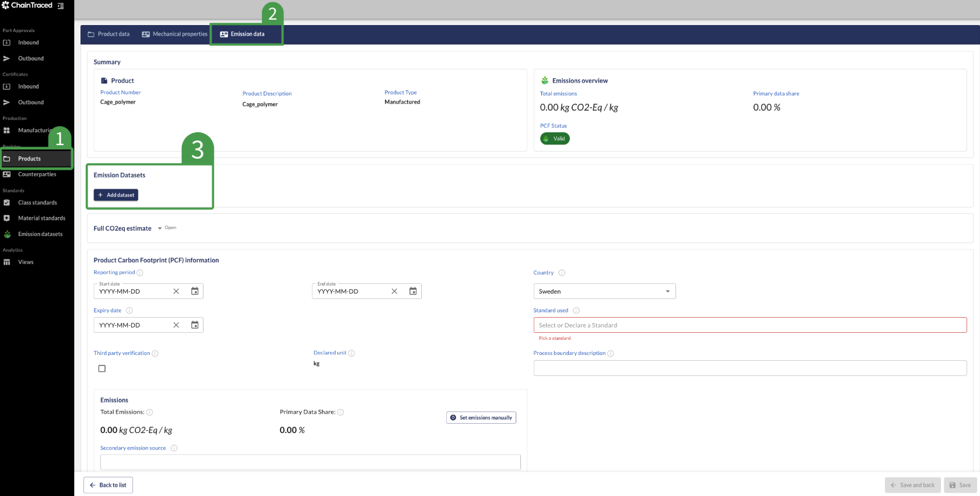Viewport: 980px width, 496px height.
Task: Go back with Back to list button
Action: tap(108, 485)
